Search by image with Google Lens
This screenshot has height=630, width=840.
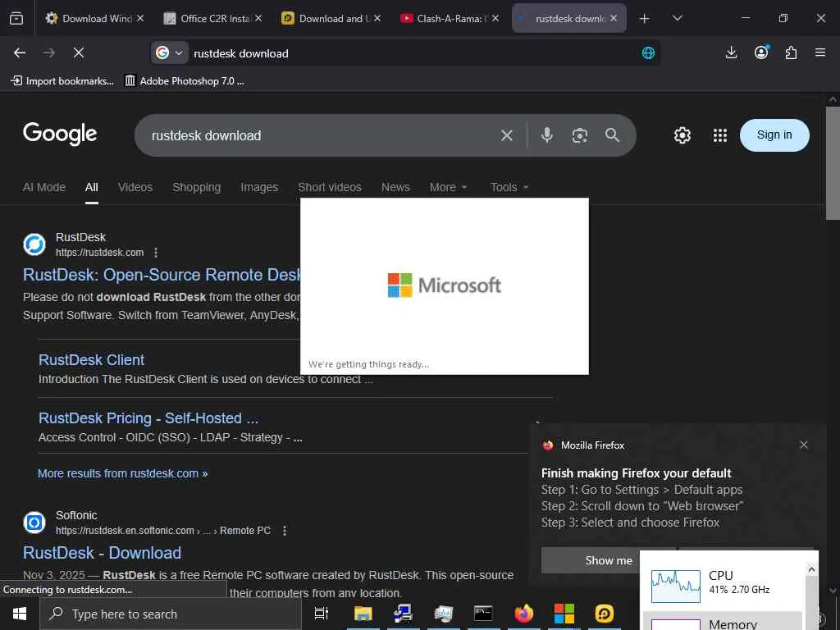coord(580,135)
